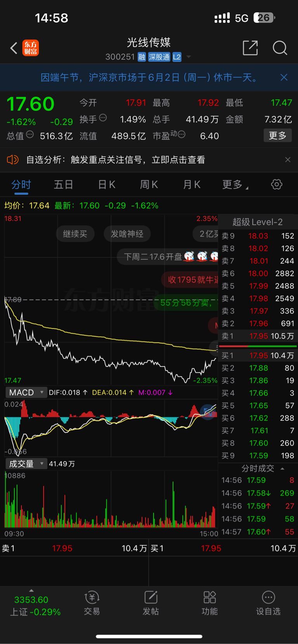Tap the 14:58 status bar clock
The width and height of the screenshot is (298, 644).
point(51,18)
